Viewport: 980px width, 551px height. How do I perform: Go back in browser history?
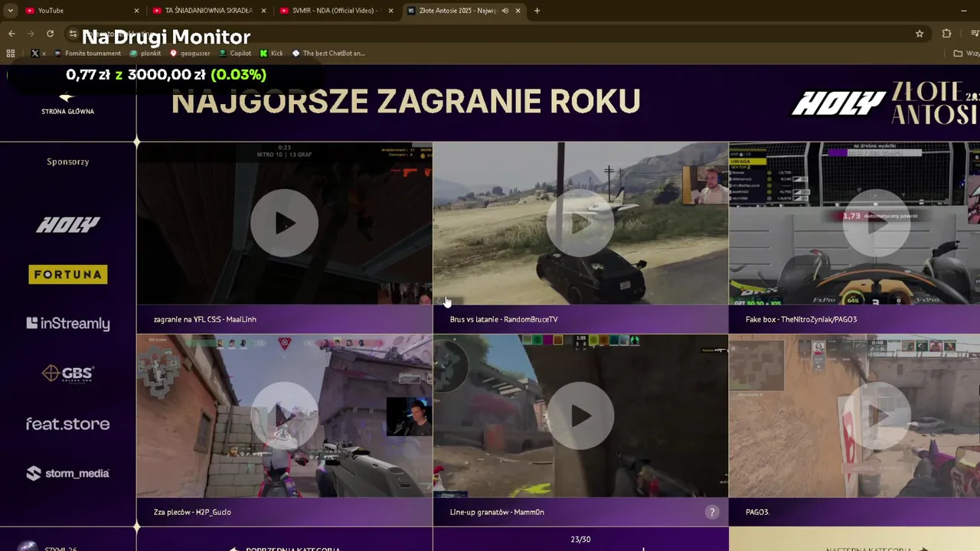point(11,34)
